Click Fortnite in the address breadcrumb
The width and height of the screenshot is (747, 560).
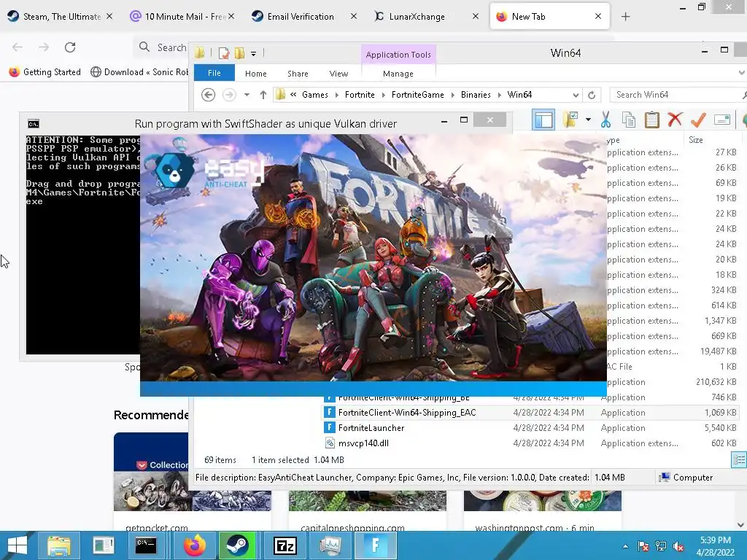point(360,95)
